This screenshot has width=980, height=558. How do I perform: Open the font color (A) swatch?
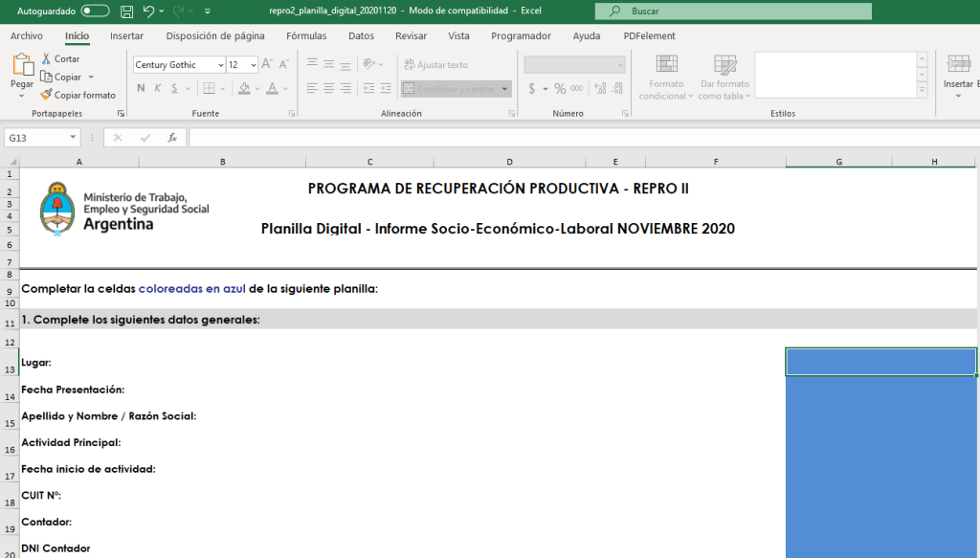pyautogui.click(x=273, y=88)
